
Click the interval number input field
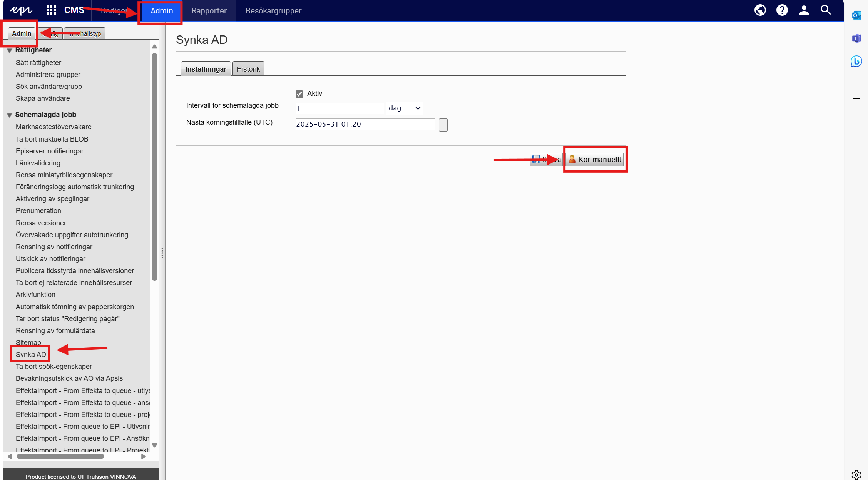340,108
